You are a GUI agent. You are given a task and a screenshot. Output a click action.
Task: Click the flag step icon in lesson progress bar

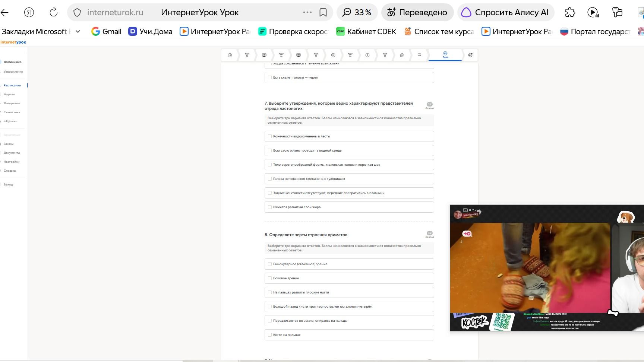pyautogui.click(x=419, y=55)
